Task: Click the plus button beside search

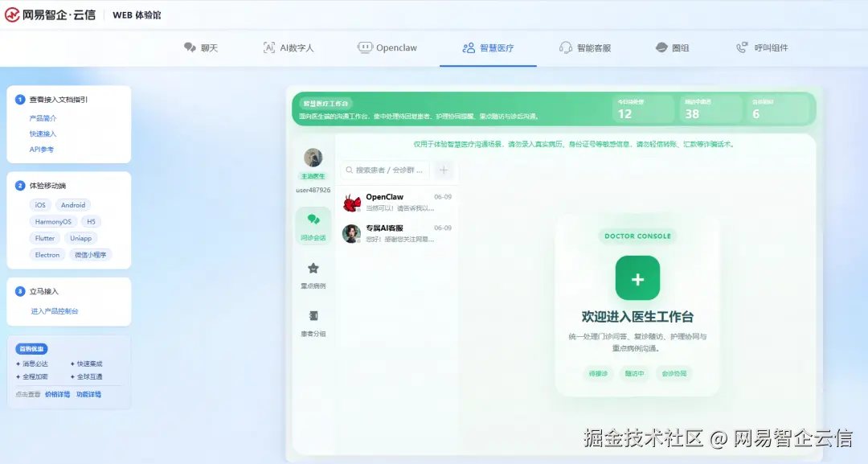Action: coord(444,170)
